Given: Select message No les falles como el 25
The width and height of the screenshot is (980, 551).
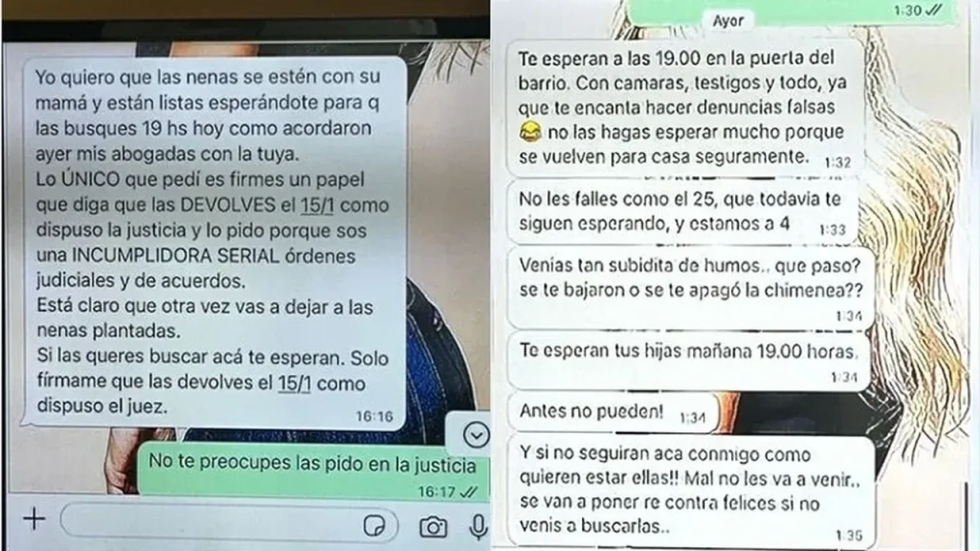Looking at the screenshot, I should point(682,211).
